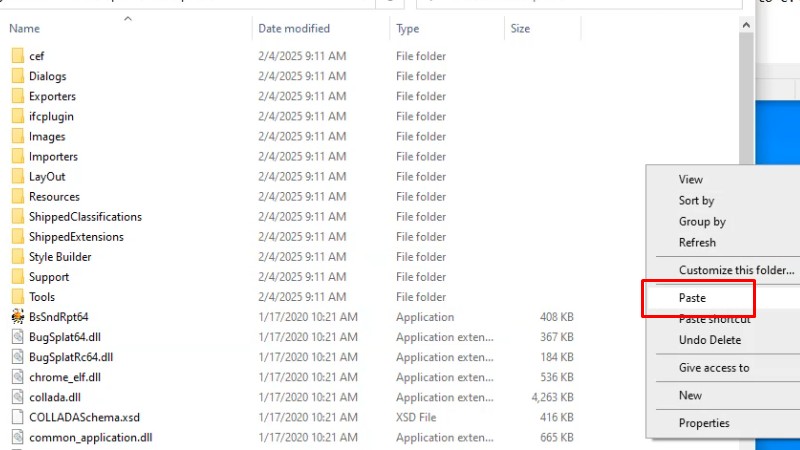Click the COLLADASchema.xsd file icon
Viewport: 800px width, 450px height.
[17, 417]
